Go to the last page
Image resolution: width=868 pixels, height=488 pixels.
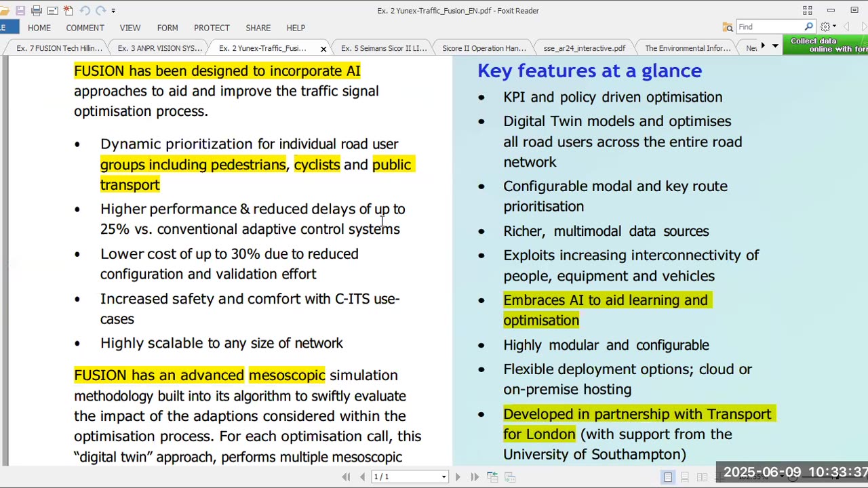pos(474,477)
